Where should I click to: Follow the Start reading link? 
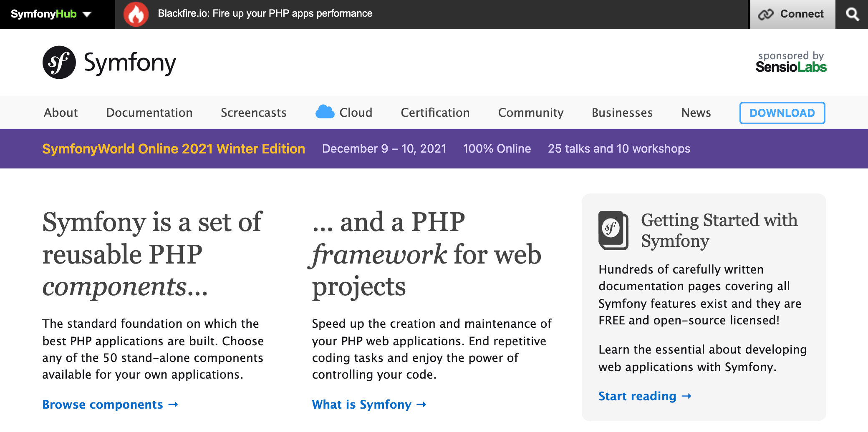tap(645, 396)
